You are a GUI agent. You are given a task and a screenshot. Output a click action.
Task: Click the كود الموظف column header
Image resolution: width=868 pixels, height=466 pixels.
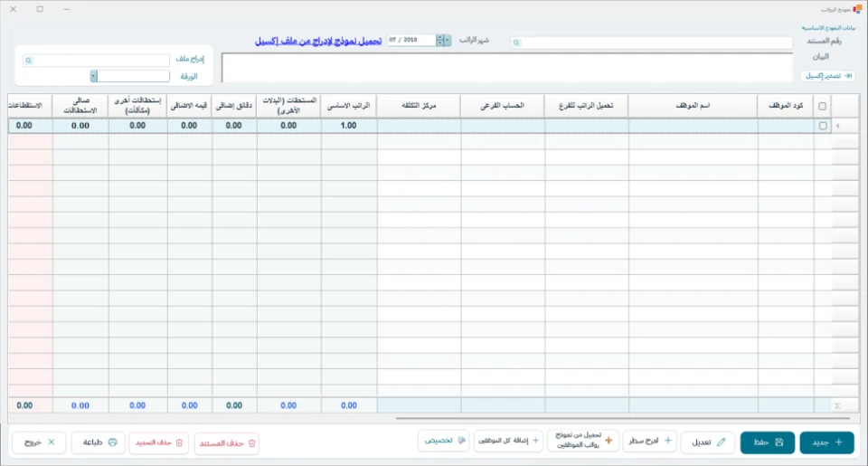pos(786,105)
